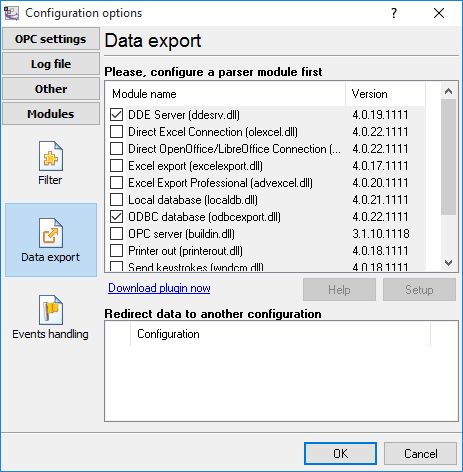Click version 4.0.20.1111 cell
Screen dimensions: 463x472
(x=380, y=183)
